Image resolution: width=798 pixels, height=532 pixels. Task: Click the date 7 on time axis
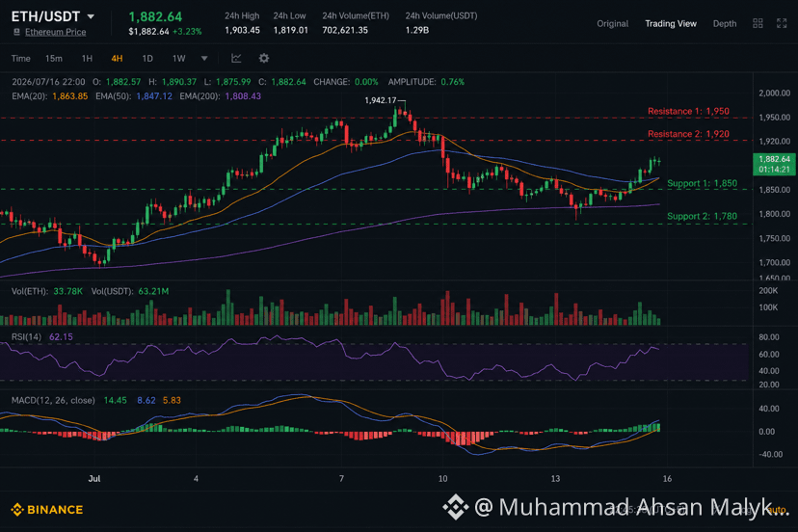pos(341,479)
